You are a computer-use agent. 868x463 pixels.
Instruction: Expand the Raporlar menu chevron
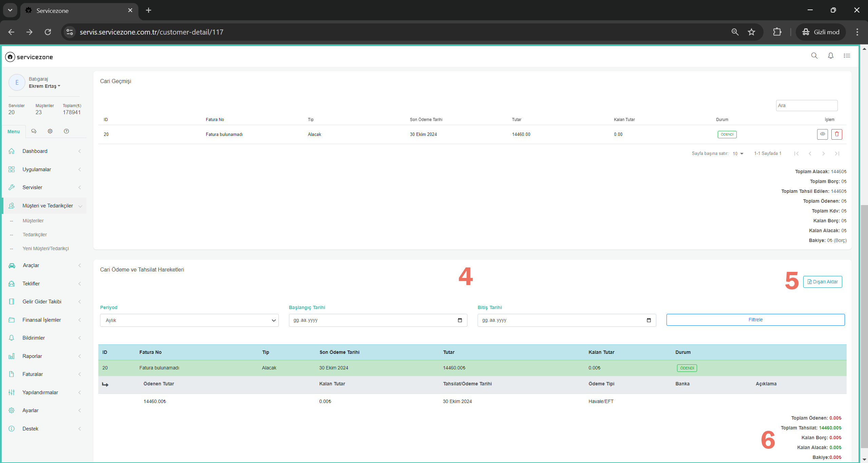click(x=80, y=356)
